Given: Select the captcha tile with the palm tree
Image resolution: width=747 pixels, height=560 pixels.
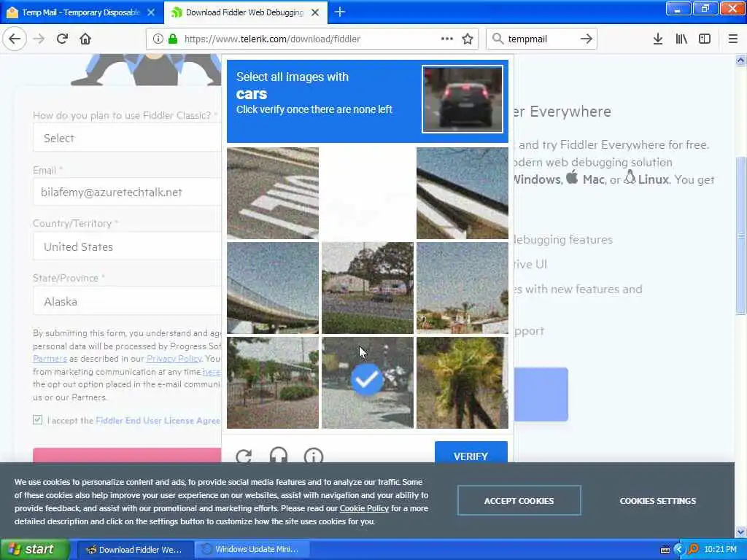Looking at the screenshot, I should pyautogui.click(x=462, y=383).
